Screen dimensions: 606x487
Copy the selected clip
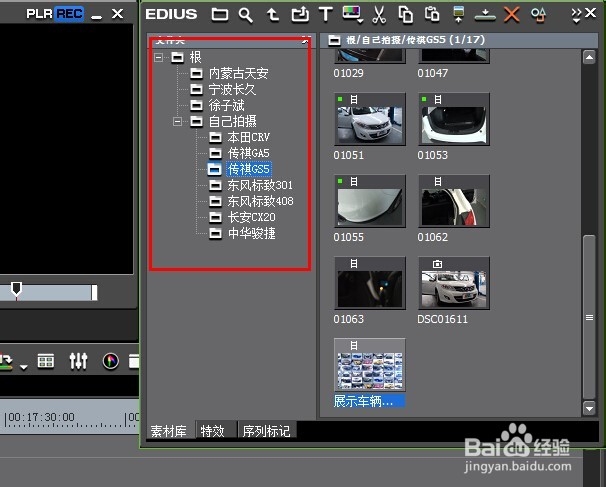pos(405,15)
